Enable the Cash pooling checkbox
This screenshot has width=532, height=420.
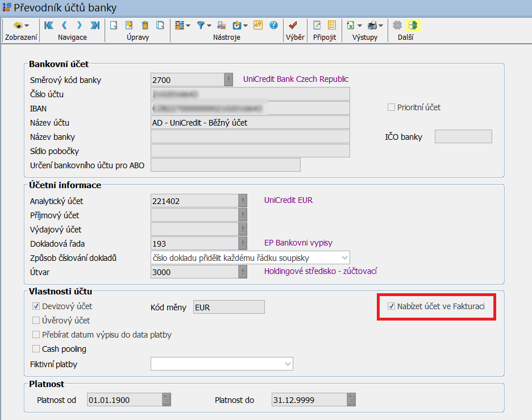[36, 349]
